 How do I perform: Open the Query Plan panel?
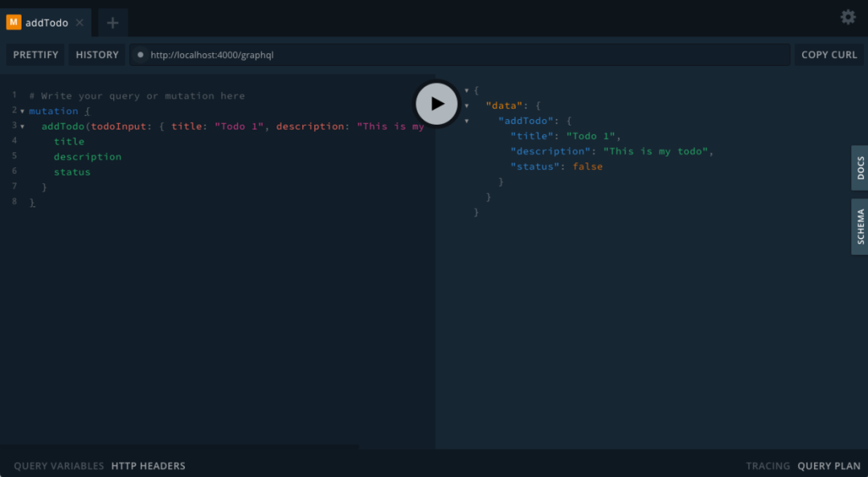tap(829, 466)
